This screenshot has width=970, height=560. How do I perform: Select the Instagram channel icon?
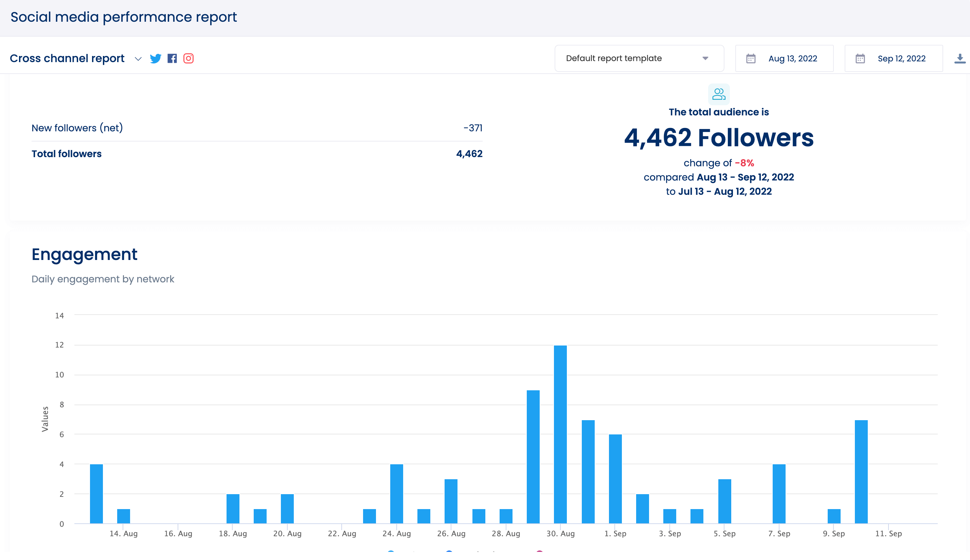[188, 58]
